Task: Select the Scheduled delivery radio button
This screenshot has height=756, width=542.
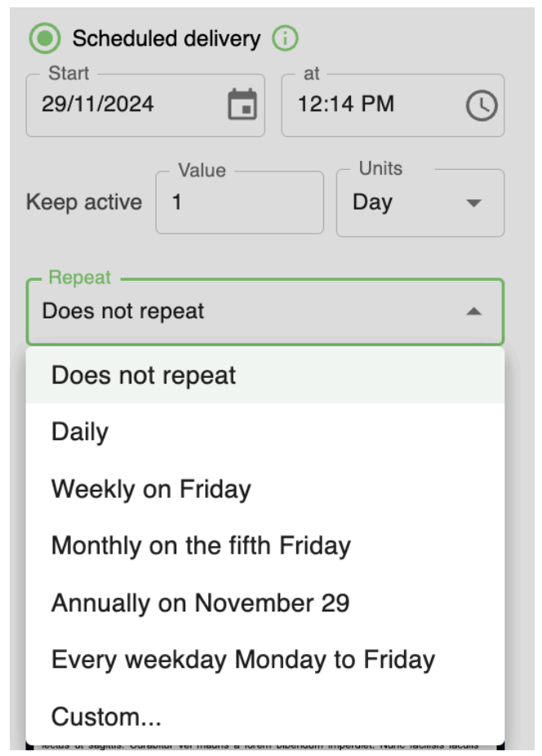Action: pyautogui.click(x=46, y=38)
